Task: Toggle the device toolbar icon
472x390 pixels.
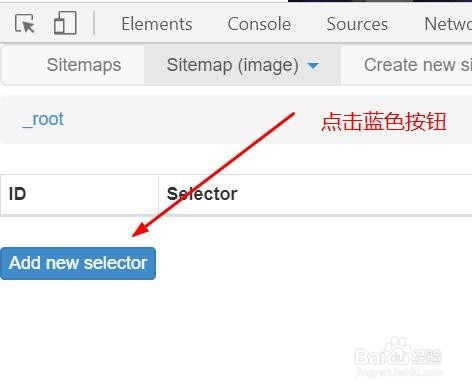Action: (65, 23)
